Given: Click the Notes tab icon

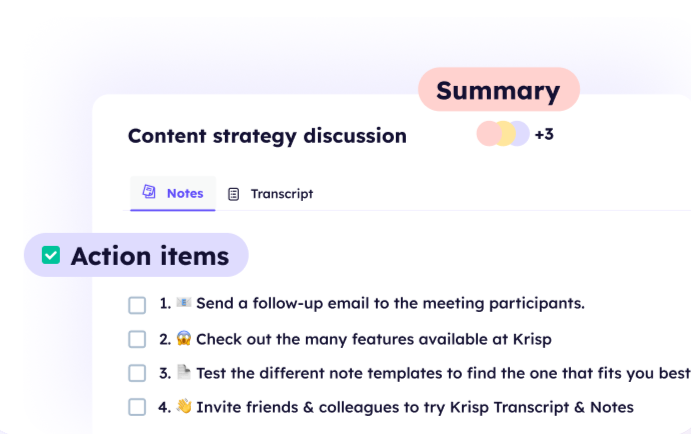Looking at the screenshot, I should coord(149,192).
